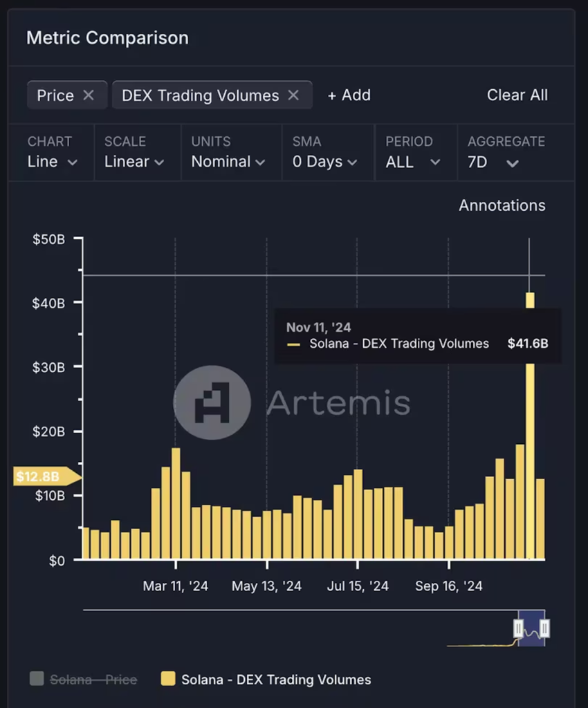This screenshot has width=588, height=708.
Task: Click the tallest bar for Nov 11, '24
Action: click(530, 426)
